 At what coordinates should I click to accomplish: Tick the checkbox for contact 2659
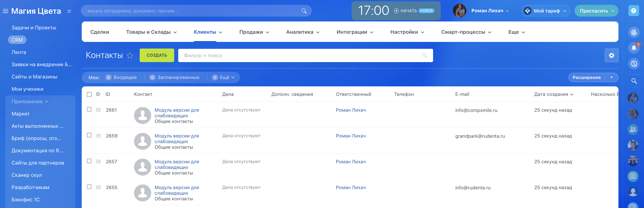89,135
